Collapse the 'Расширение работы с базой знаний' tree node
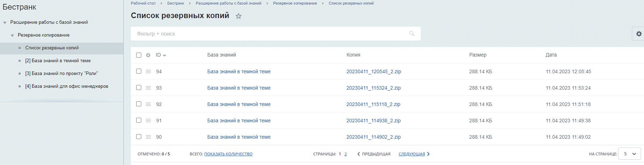Viewport: 644px width, 165px height. [5, 23]
